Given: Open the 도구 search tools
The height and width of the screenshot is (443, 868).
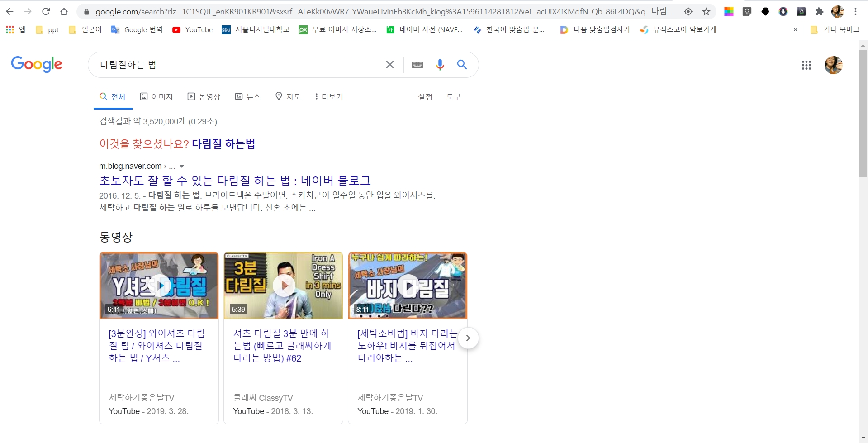Looking at the screenshot, I should pos(453,97).
